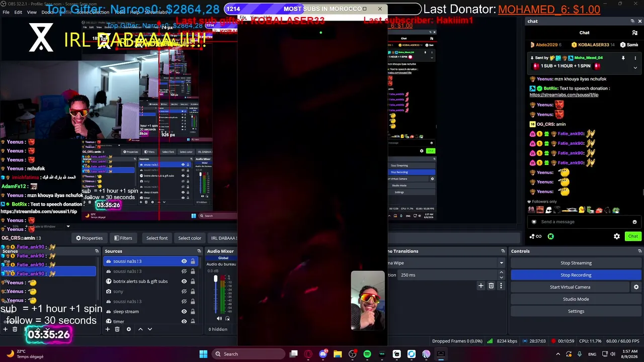Viewport: 644px width, 362px height.
Task: Open File Explorer from the taskbar
Action: coord(338,354)
